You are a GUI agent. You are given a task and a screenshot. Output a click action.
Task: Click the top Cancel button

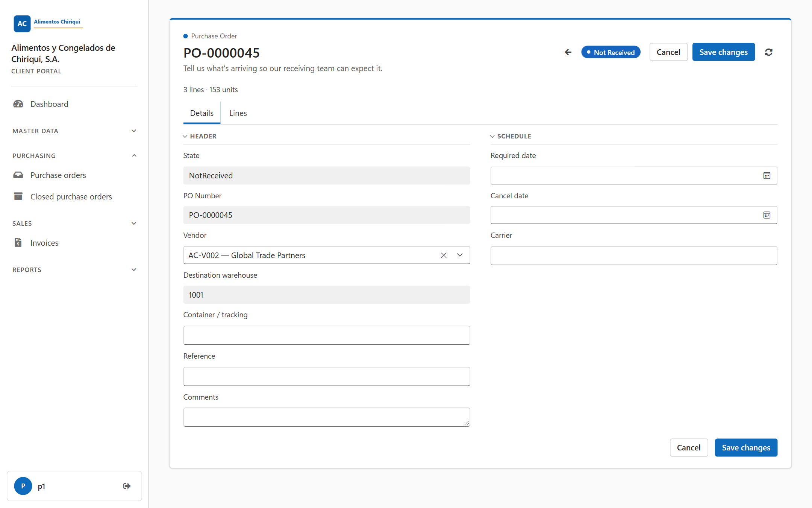pyautogui.click(x=668, y=52)
